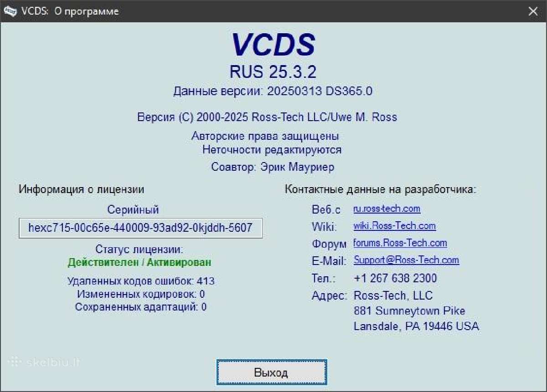Image resolution: width=547 pixels, height=392 pixels.
Task: Close the VCDS О программе window
Action: pos(532,11)
